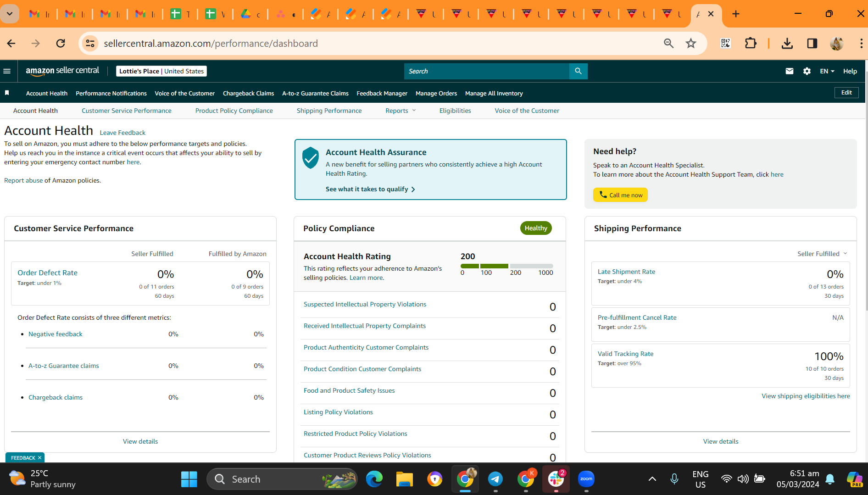The width and height of the screenshot is (868, 495).
Task: Reload the page with the refresh icon
Action: coord(61,43)
